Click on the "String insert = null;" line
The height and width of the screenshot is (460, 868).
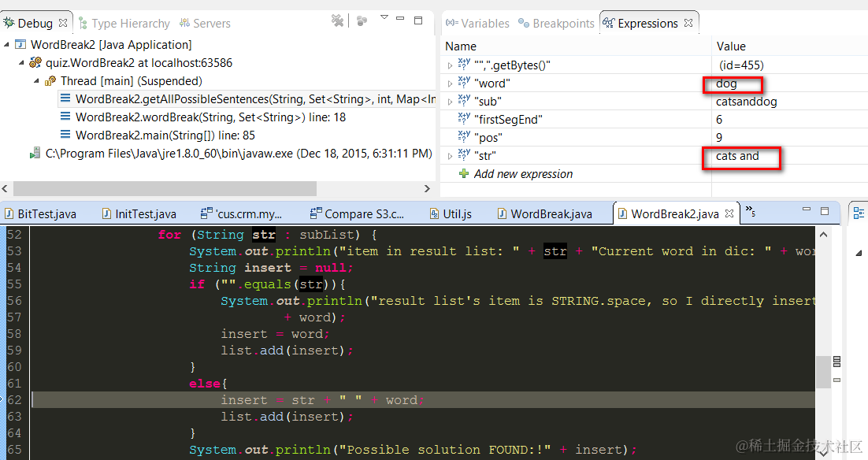[x=271, y=268]
